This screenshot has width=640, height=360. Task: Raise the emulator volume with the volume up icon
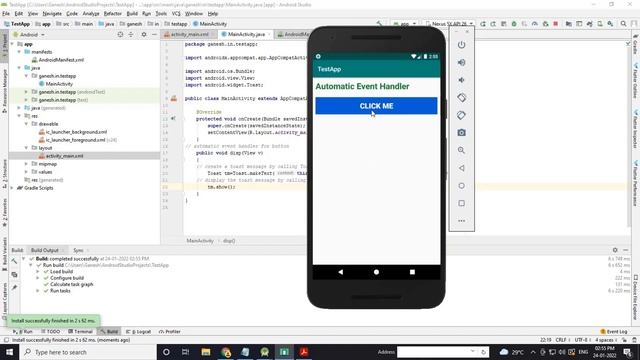(461, 62)
